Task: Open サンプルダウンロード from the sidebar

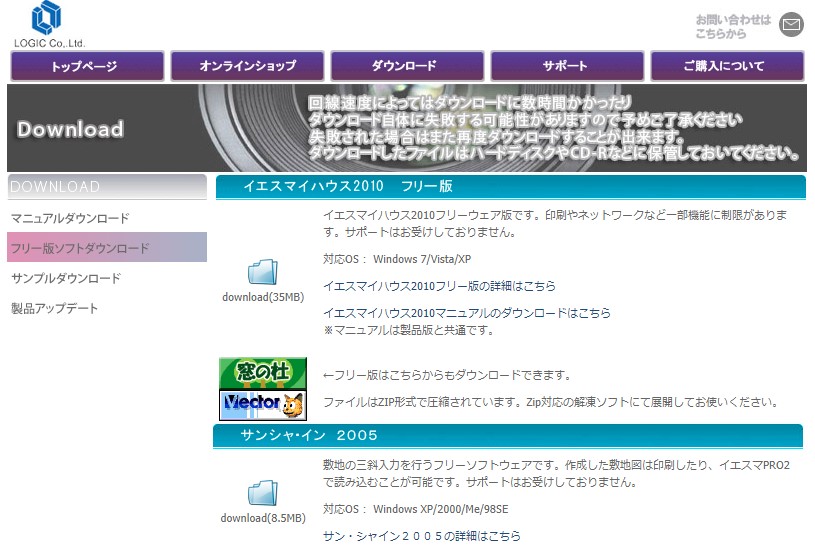Action: pos(65,278)
